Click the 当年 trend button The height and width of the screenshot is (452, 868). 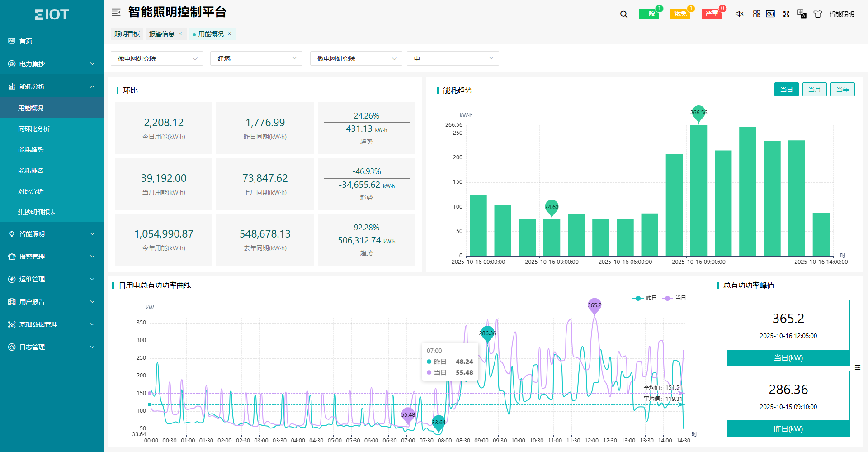pos(842,90)
